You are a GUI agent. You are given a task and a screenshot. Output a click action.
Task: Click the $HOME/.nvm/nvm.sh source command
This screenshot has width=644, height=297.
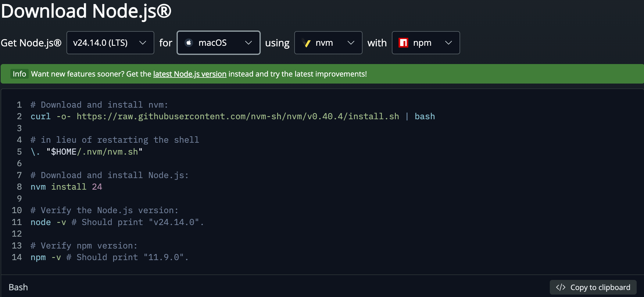point(94,152)
